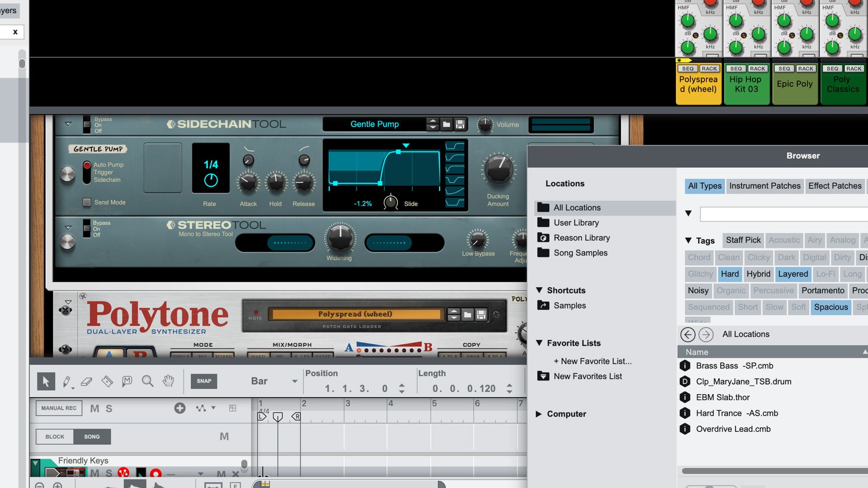868x488 pixels.
Task: Open the Song Samples location
Action: [581, 253]
